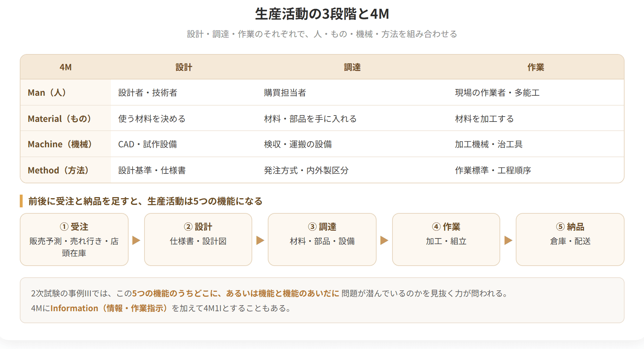Select the ③ 調達 step card
Screen dimensions: 644x349
tap(322, 239)
